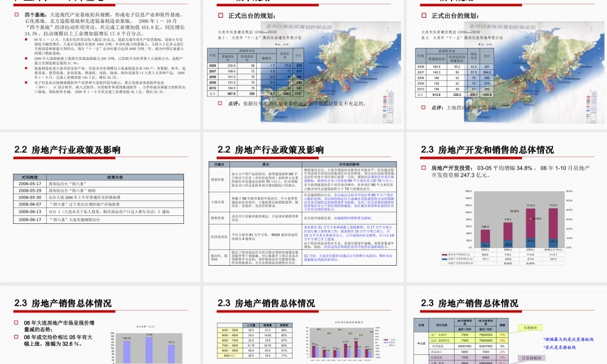Click the 2006-06-13 date cell
Image resolution: width=607 pixels, height=364 pixels.
(x=30, y=212)
